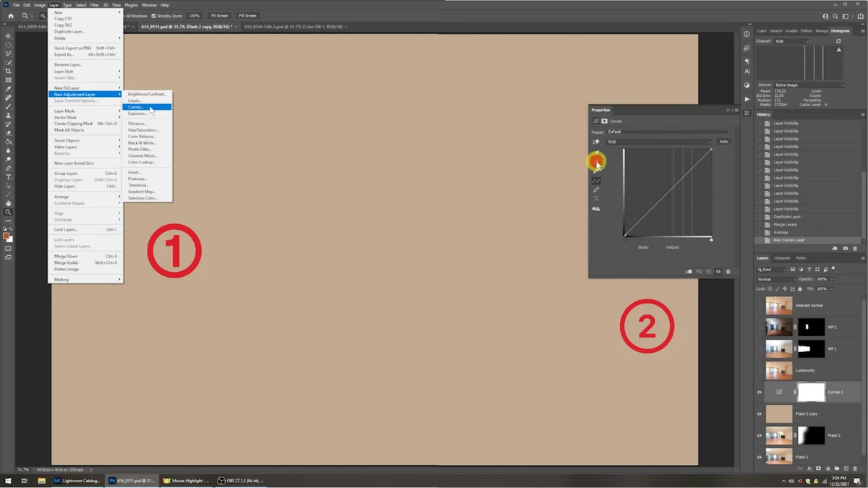The image size is (868, 488).
Task: Toggle visibility of Flash 2 copy layer
Action: [x=759, y=414]
